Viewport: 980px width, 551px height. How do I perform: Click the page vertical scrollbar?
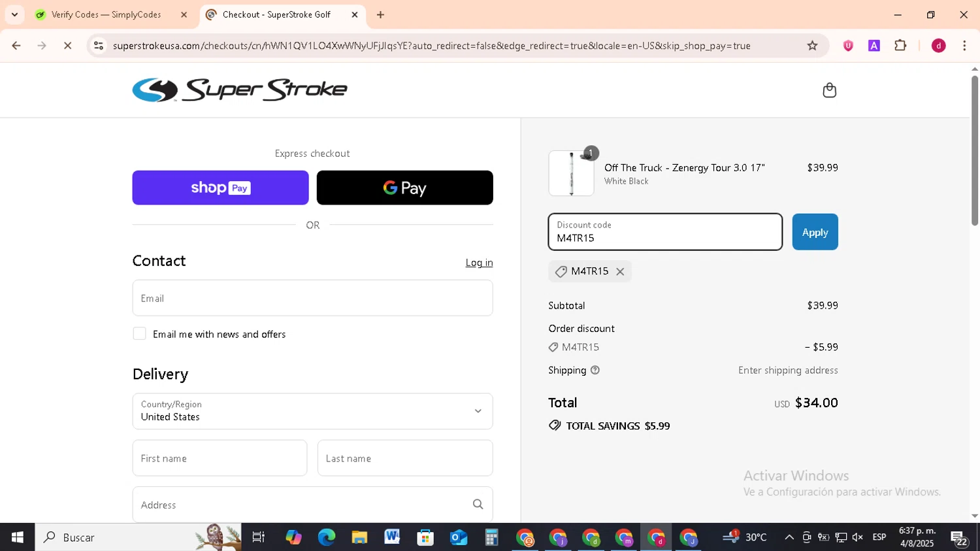coord(975,150)
